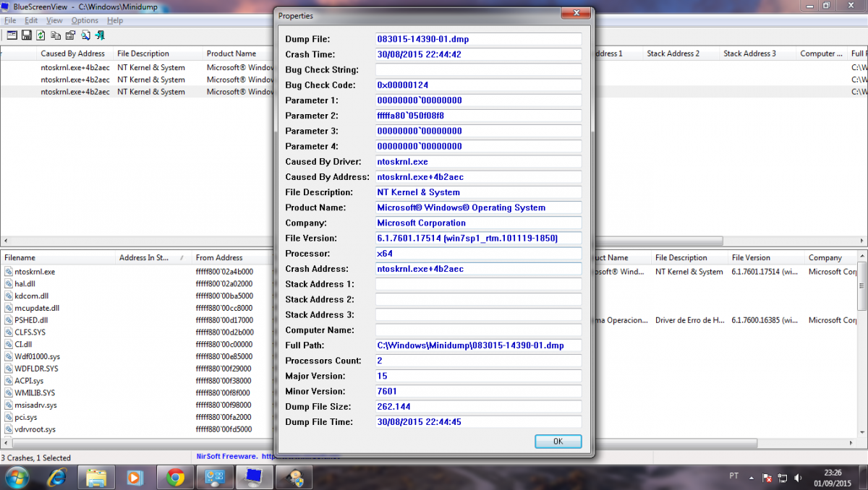Click the network tray icon
Viewport: 868px width, 490px height.
(x=783, y=477)
